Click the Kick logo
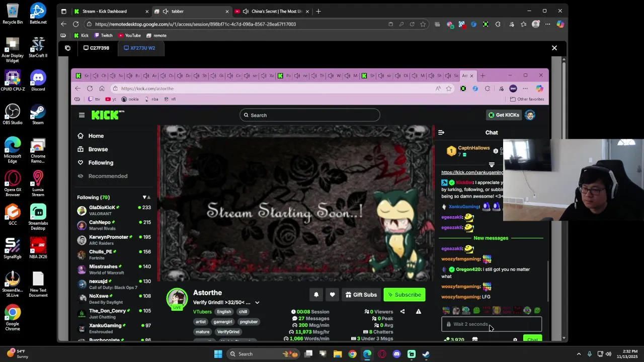The image size is (644, 362). 107,115
